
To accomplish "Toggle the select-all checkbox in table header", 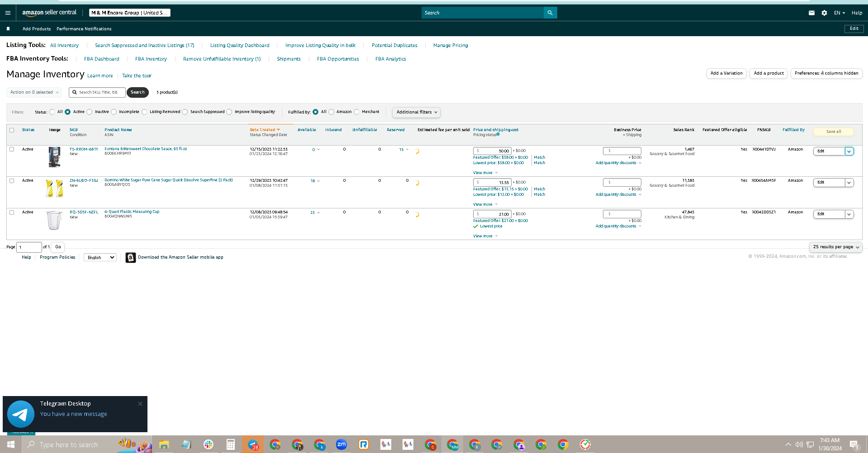I will pyautogui.click(x=12, y=130).
